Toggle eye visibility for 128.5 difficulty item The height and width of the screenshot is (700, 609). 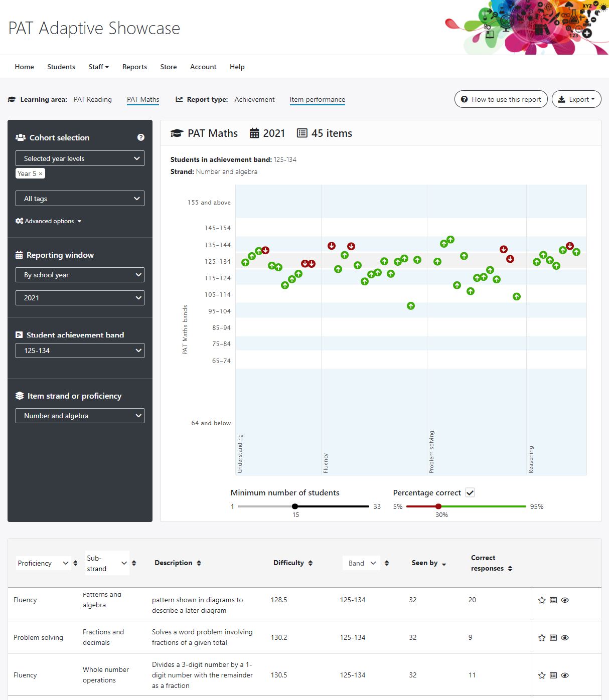[565, 600]
